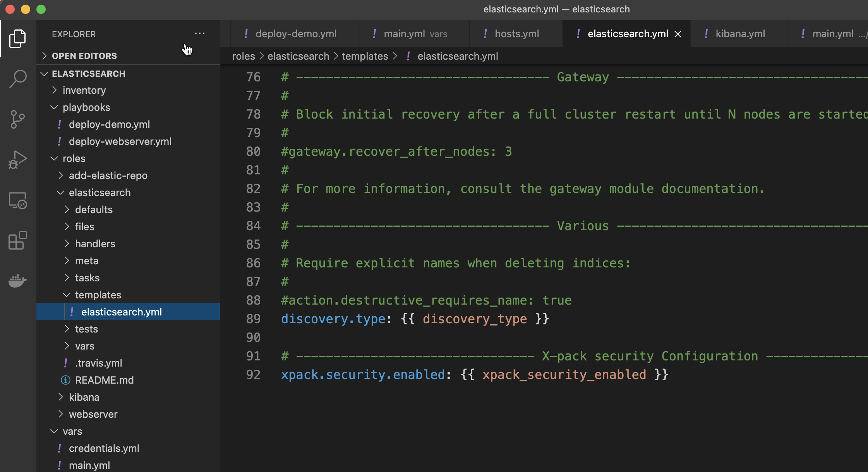
Task: Click line number 89 in the editor
Action: click(254, 319)
